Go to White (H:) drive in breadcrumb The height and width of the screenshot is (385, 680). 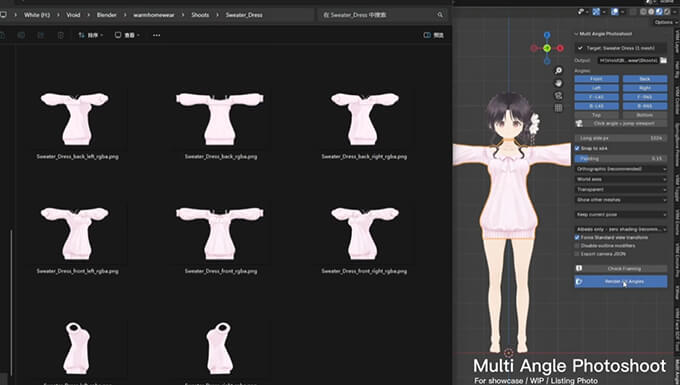click(x=37, y=15)
